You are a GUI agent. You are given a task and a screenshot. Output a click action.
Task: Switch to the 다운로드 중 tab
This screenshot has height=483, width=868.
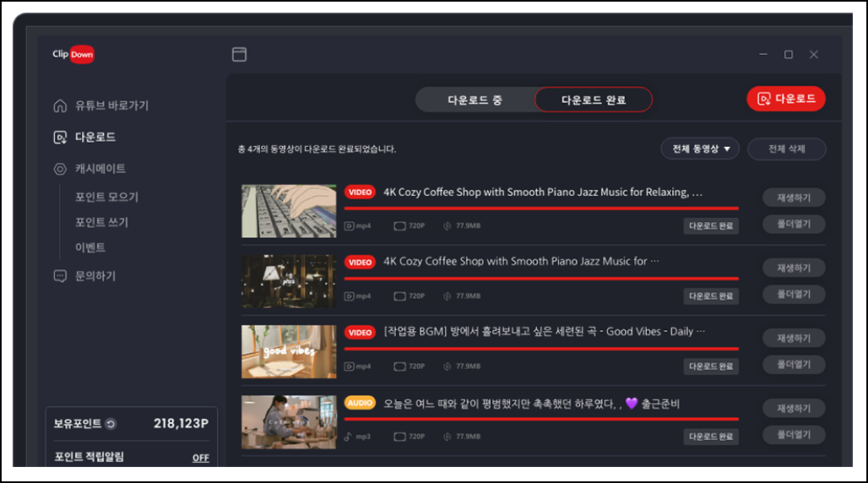point(475,100)
